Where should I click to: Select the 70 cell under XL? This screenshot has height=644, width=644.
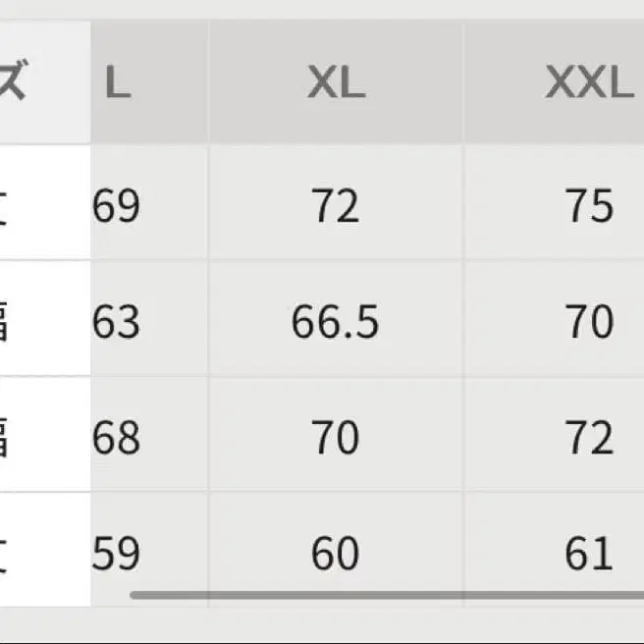336,438
